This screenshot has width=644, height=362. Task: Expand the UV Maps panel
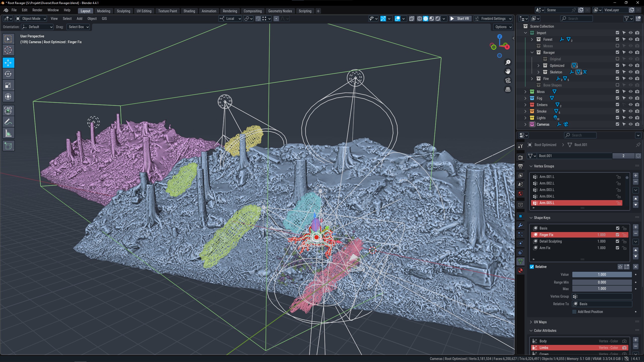pos(540,322)
